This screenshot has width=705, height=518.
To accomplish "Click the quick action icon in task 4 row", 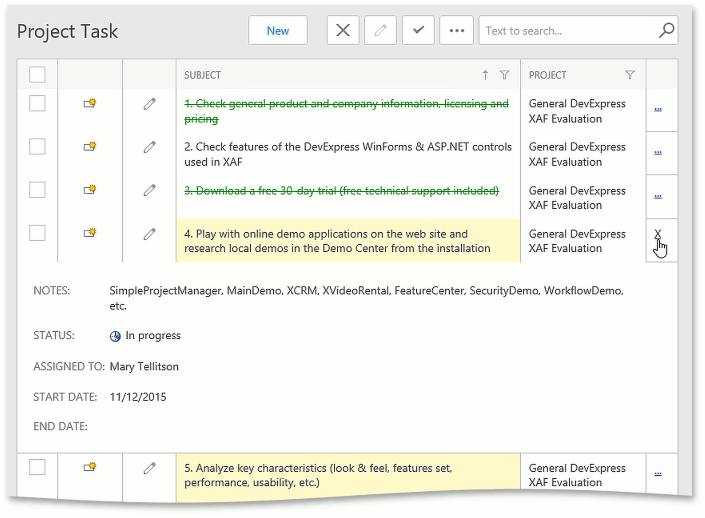I will click(x=90, y=233).
